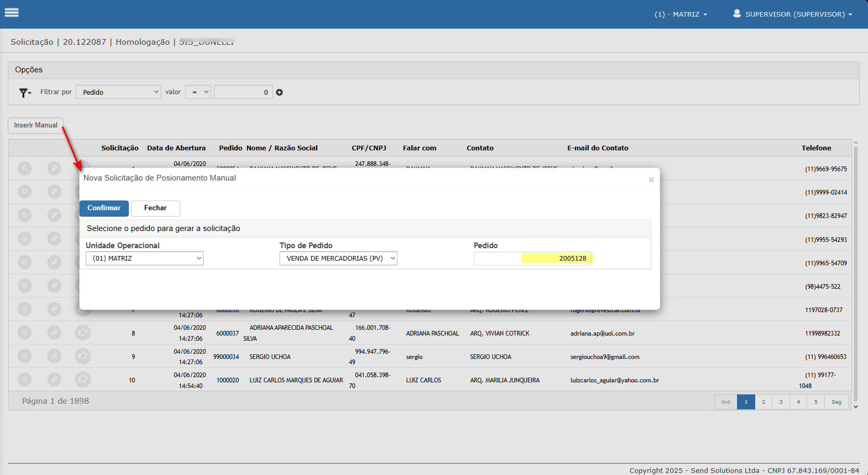
Task: Expand the Unidade Operacional dropdown
Action: point(144,259)
